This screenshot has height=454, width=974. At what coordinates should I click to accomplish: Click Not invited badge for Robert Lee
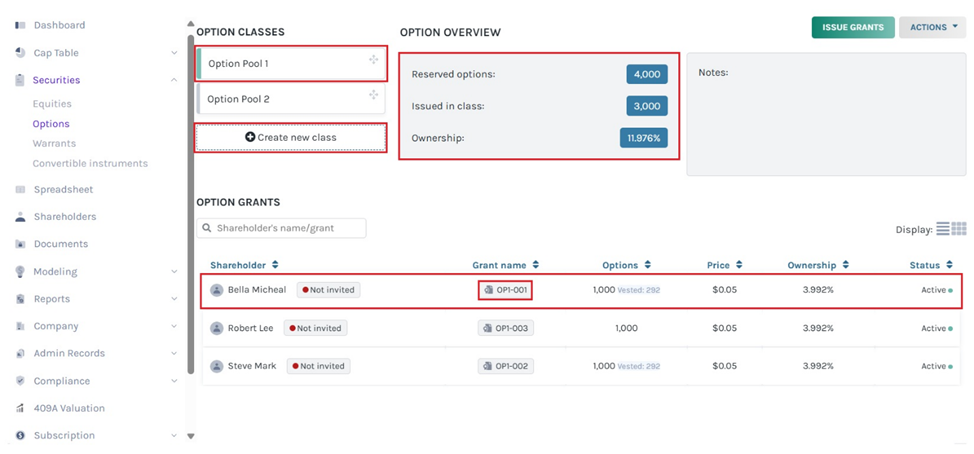(x=316, y=328)
